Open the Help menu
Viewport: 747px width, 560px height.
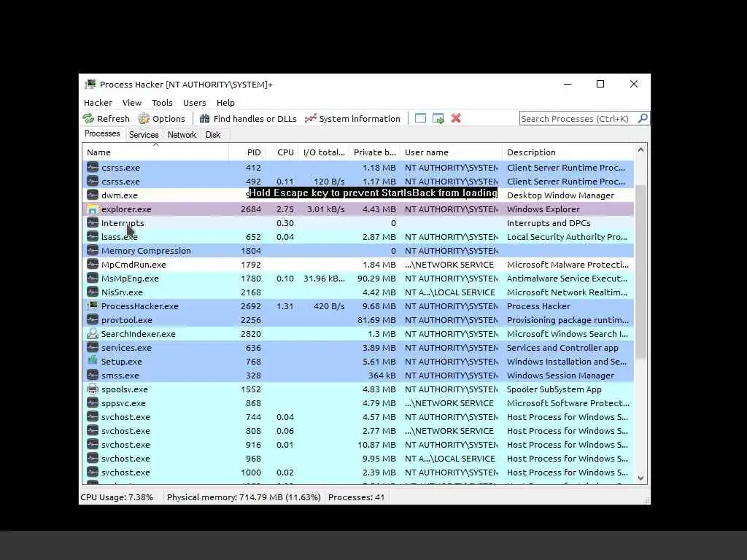pos(225,103)
